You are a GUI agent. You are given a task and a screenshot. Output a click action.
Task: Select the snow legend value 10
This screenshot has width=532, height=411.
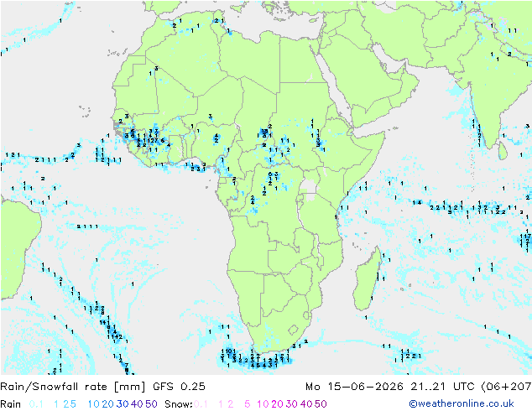263,404
